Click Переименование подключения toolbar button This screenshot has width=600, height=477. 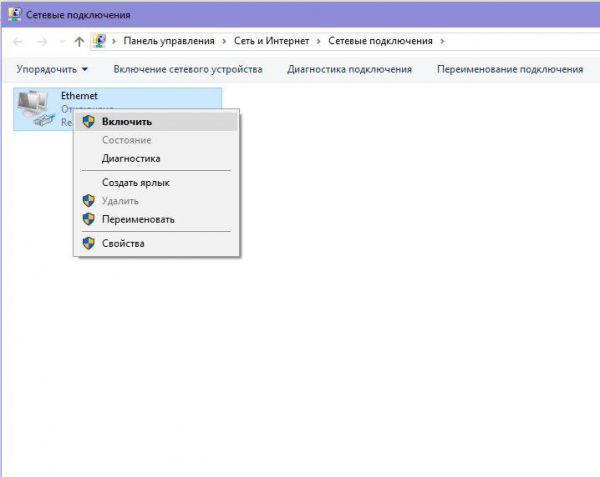click(510, 69)
